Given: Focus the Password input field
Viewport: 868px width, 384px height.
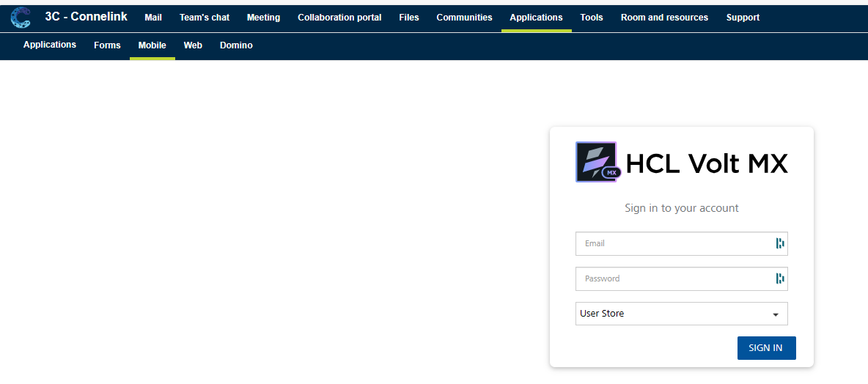Looking at the screenshot, I should [x=682, y=278].
